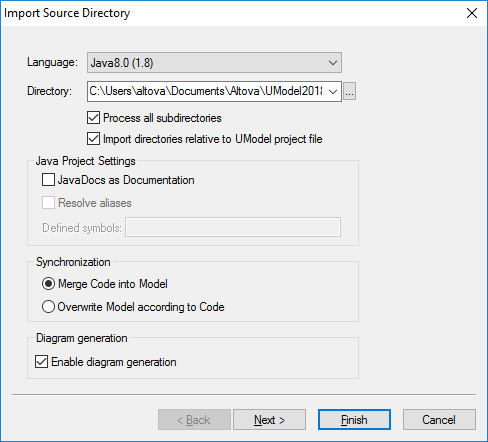Close the Import Source Directory dialog
488x442 pixels.
472,13
